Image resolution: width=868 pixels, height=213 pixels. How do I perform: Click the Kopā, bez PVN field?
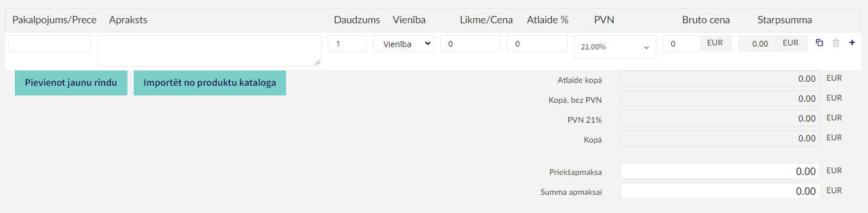720,99
